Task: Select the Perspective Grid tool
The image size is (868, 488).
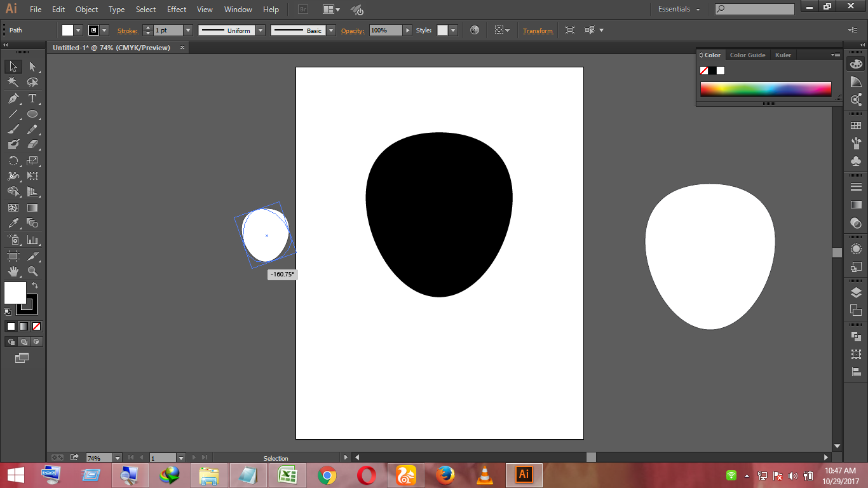Action: tap(32, 192)
